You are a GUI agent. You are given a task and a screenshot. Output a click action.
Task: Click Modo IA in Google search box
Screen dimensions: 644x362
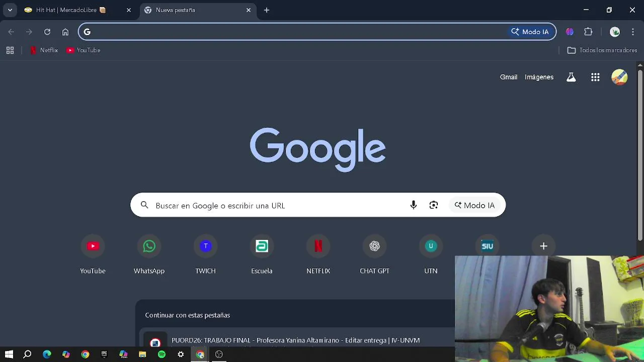(475, 205)
